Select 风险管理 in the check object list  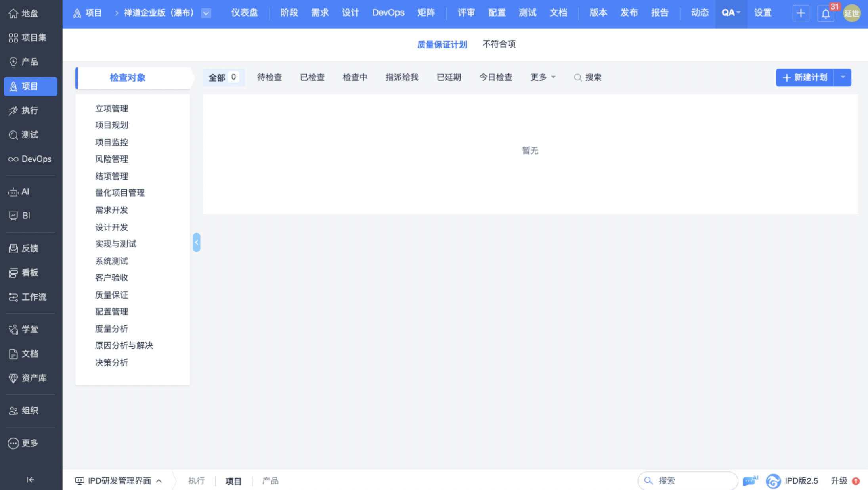(111, 159)
